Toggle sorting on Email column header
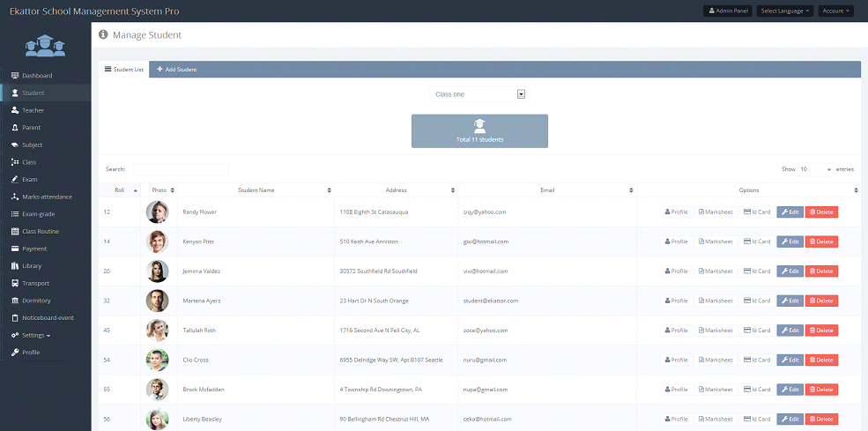 [546, 189]
